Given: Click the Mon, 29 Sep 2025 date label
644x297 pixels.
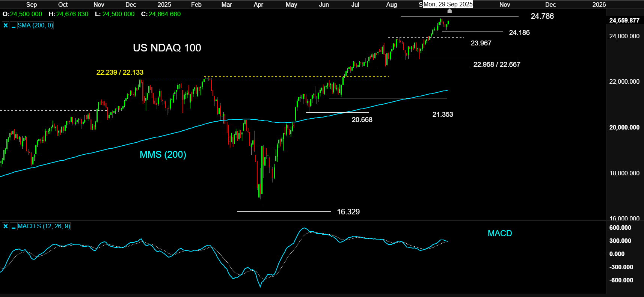Looking at the screenshot, I should (448, 5).
